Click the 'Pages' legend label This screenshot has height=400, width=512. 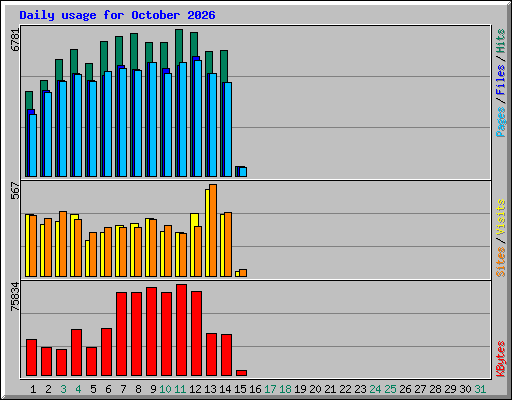[x=501, y=122]
